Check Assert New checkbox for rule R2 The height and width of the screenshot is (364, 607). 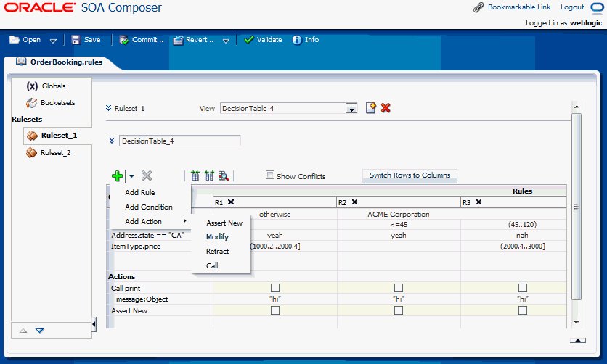coord(399,310)
